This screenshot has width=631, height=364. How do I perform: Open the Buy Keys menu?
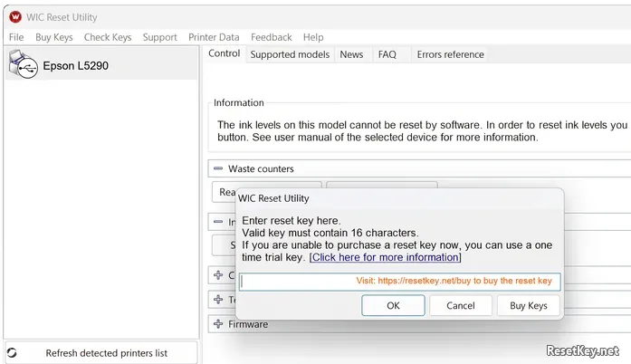coord(54,37)
